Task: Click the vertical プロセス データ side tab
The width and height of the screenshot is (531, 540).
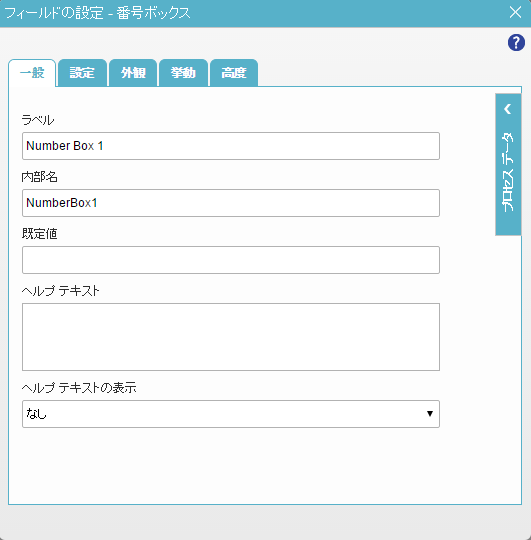Action: click(x=508, y=165)
